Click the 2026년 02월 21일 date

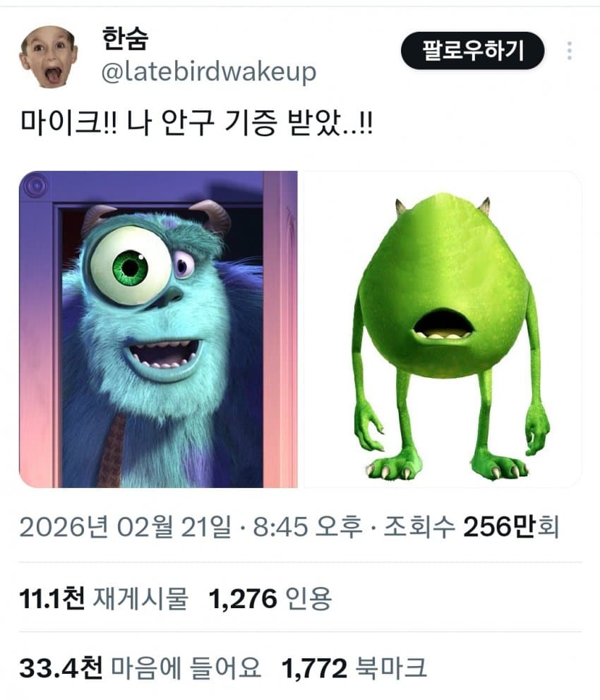click(x=126, y=527)
